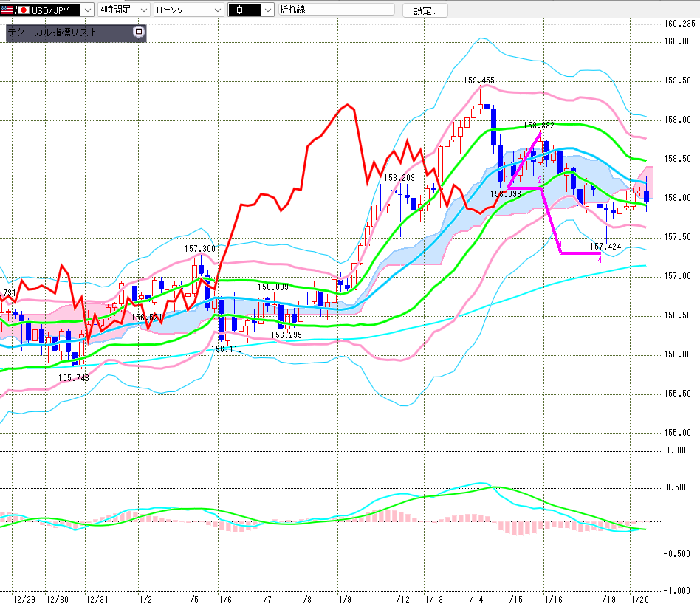
Task: Click the 1/14 date on the time axis
Action: pos(475,598)
